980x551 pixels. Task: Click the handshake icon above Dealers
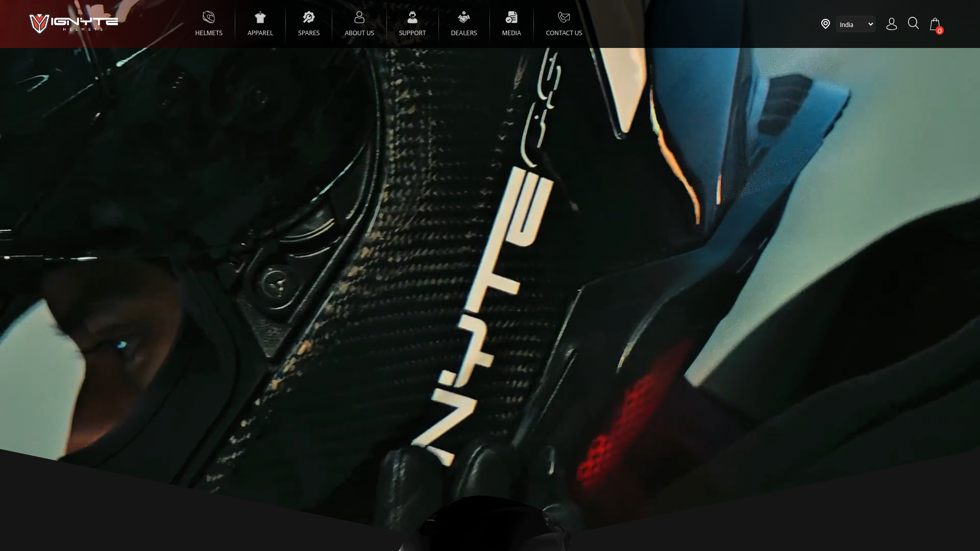pyautogui.click(x=464, y=17)
